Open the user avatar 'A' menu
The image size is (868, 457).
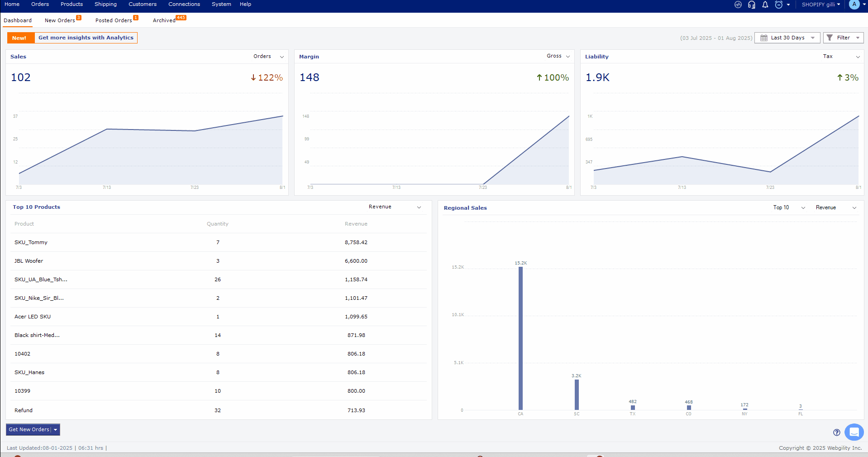pyautogui.click(x=854, y=5)
